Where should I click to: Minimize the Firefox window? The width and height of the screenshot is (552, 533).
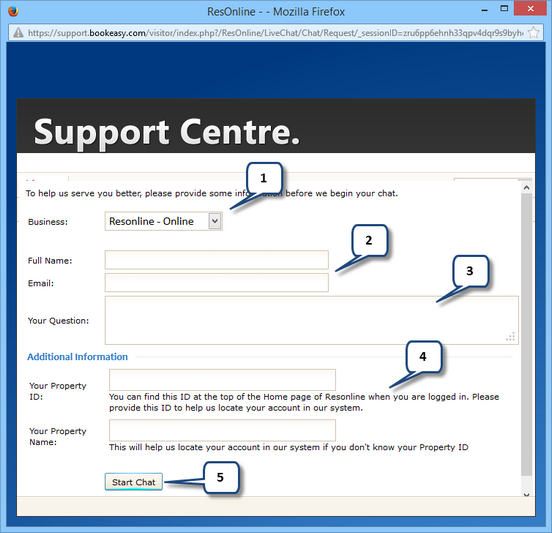[x=484, y=11]
